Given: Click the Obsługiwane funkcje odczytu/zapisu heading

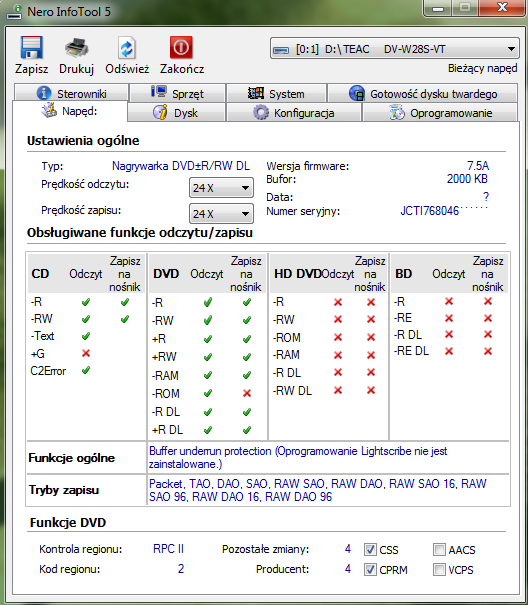Looking at the screenshot, I should (x=140, y=233).
